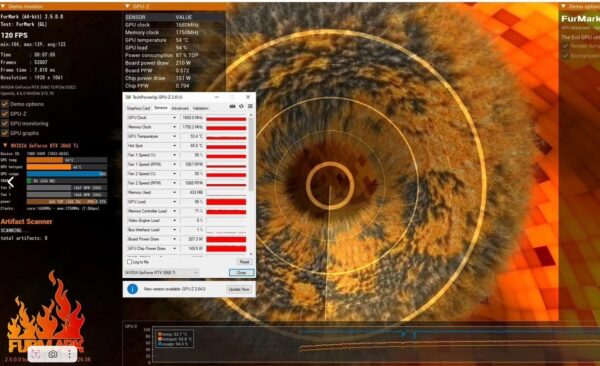Open the GPU-Z hamburger menu icon

(x=250, y=106)
